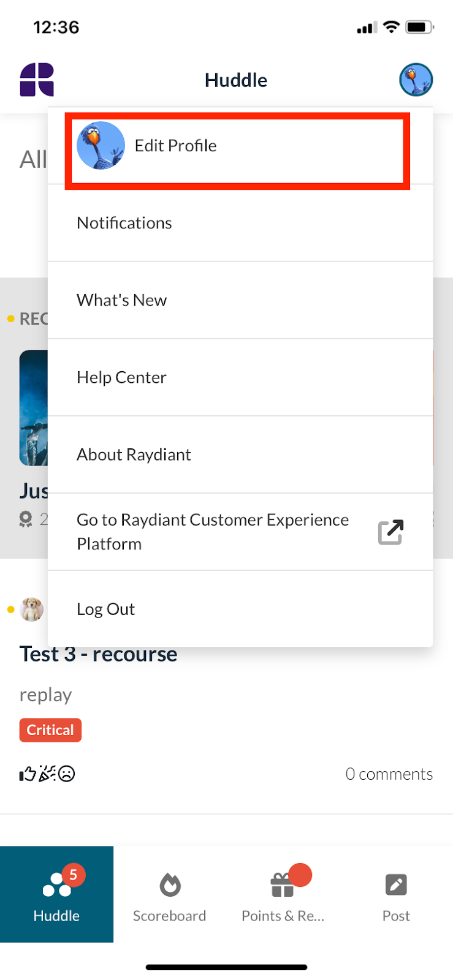Select About Raydiant
The height and width of the screenshot is (980, 453).
point(240,454)
